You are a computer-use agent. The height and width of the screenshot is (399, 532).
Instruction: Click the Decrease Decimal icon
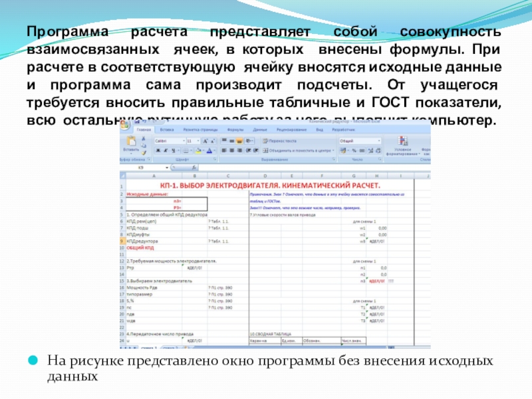pos(378,150)
